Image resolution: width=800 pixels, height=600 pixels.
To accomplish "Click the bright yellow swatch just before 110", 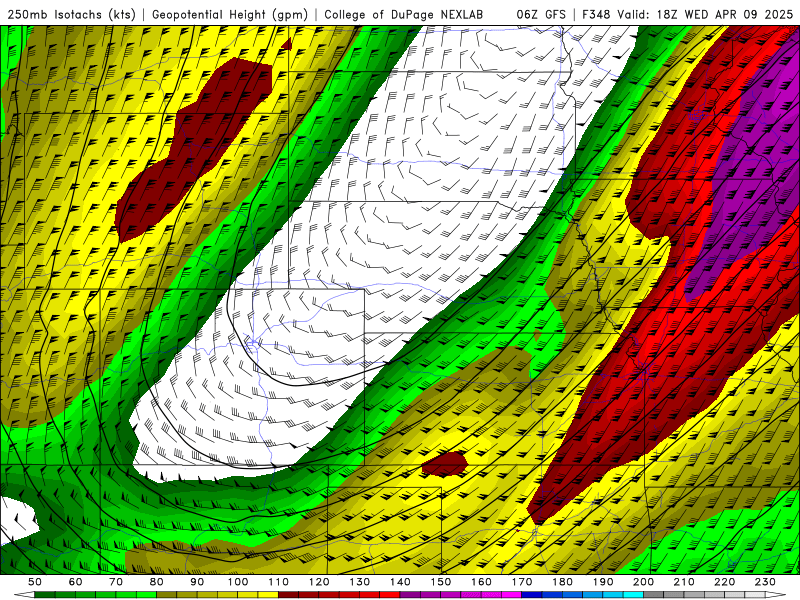I will (x=268, y=594).
